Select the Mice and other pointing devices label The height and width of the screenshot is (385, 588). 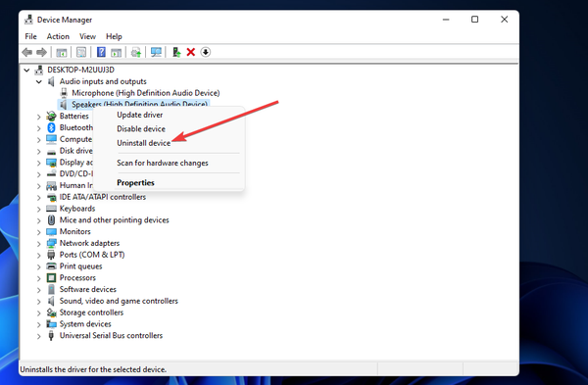114,220
